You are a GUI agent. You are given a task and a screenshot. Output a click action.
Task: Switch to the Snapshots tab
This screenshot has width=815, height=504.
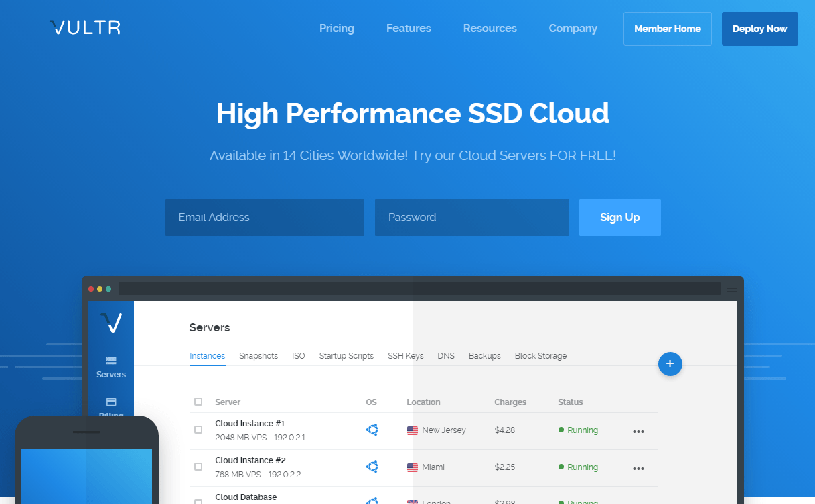pos(258,356)
